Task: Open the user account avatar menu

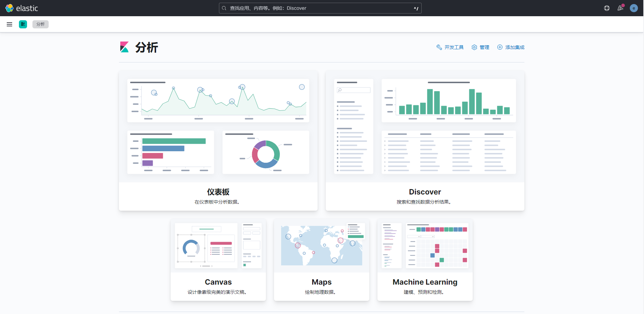Action: pyautogui.click(x=634, y=8)
